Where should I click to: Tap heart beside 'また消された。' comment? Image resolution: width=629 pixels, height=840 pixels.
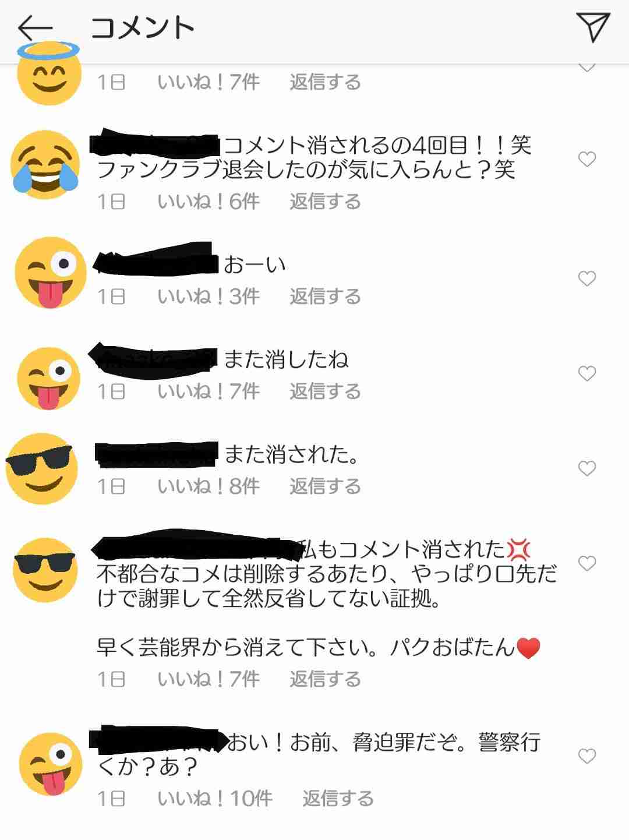(x=587, y=468)
